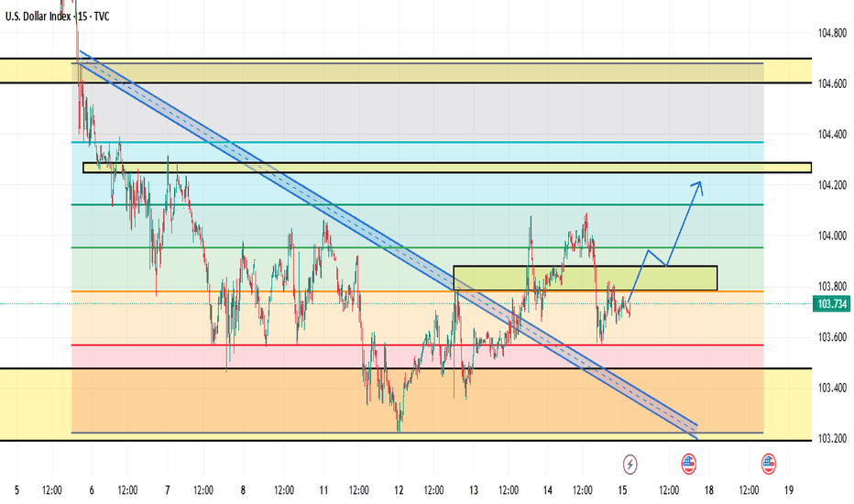
Task: Click date label 15 on time axis
Action: (622, 490)
